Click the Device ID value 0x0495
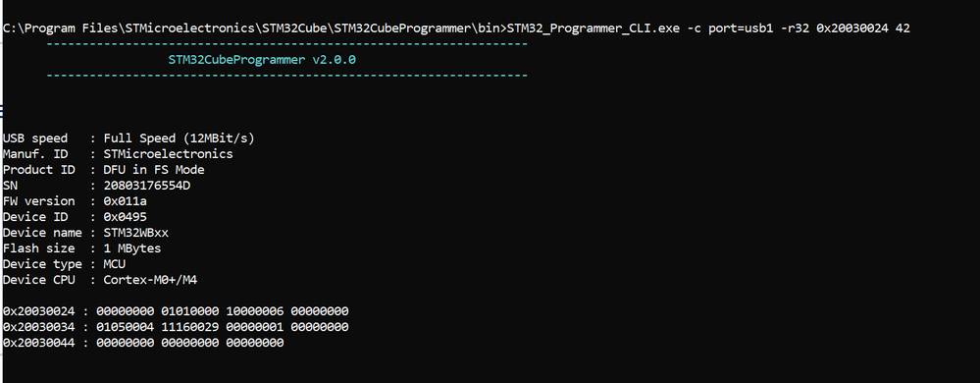980x383 pixels. pyautogui.click(x=125, y=216)
